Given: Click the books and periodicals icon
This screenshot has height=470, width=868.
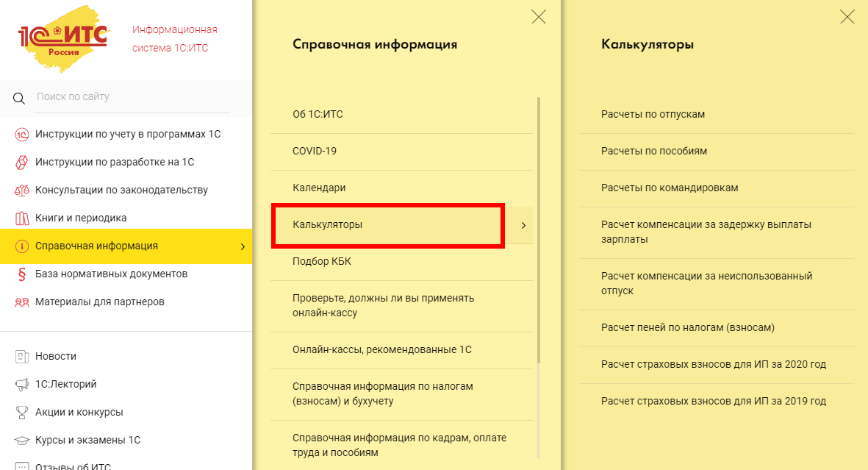Looking at the screenshot, I should 21,218.
